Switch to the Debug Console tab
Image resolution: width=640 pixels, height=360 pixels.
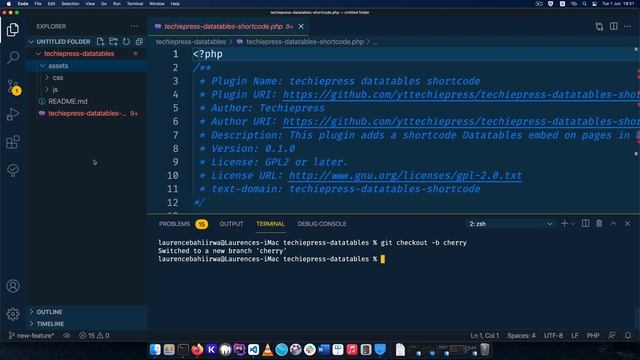coord(322,224)
